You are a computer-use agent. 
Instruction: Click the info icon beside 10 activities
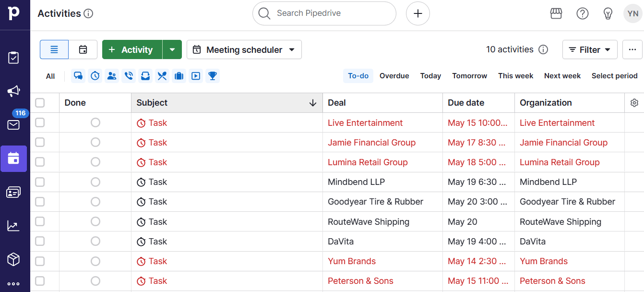click(543, 49)
